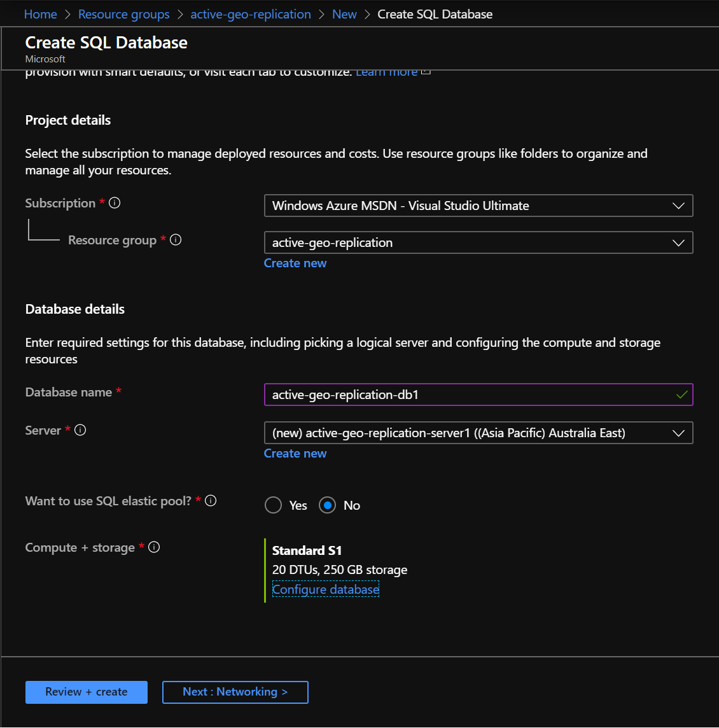Viewport: 719px width, 728px height.
Task: Open the SQL elastic pool info tooltip
Action: 211,500
